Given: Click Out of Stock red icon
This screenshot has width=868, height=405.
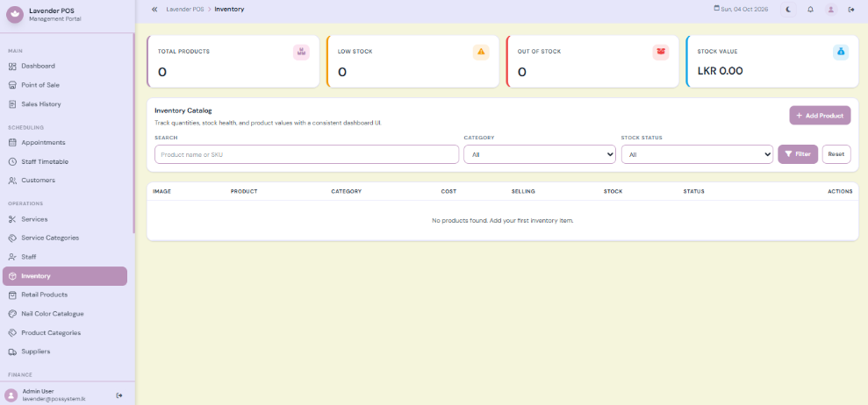Looking at the screenshot, I should click(x=661, y=52).
